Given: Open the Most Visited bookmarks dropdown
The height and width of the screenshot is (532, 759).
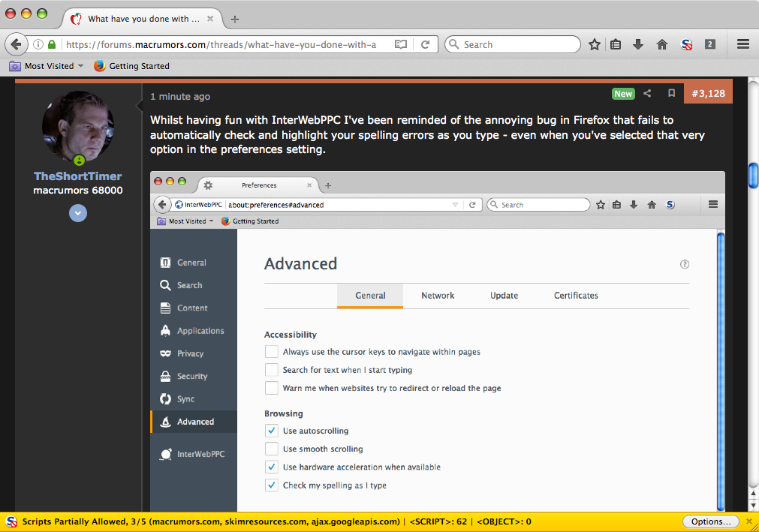Looking at the screenshot, I should pyautogui.click(x=47, y=66).
